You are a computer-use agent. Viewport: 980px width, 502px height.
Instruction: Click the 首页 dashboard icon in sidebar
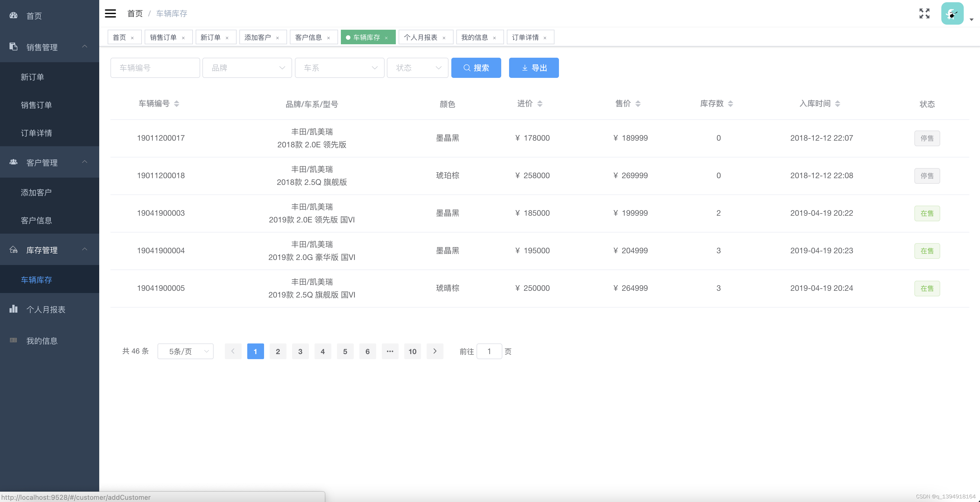click(x=13, y=15)
